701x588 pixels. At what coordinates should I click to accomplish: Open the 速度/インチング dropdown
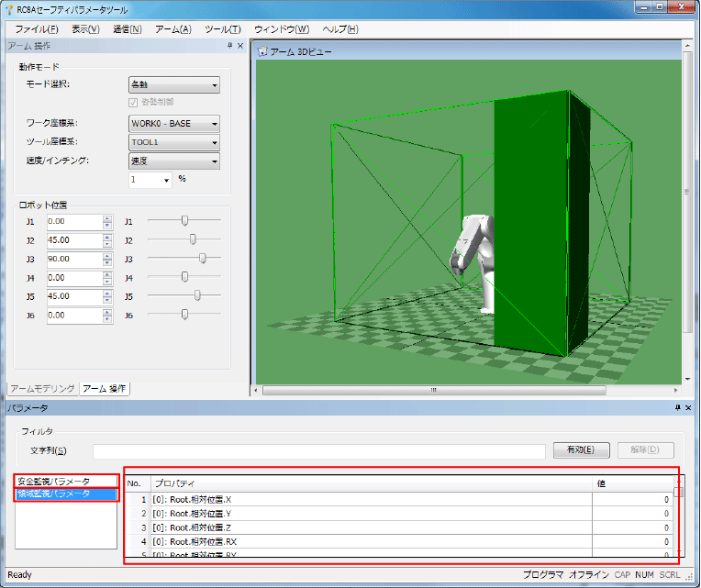174,161
